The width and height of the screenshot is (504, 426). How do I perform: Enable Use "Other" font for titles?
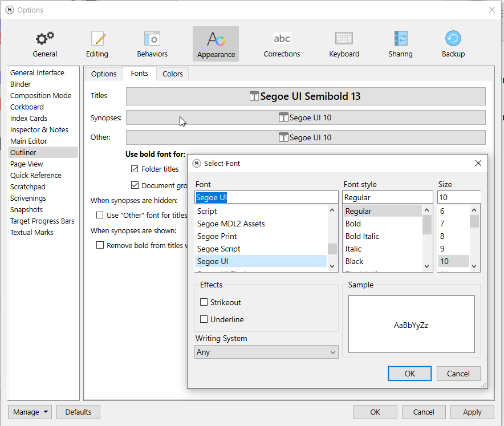(x=100, y=215)
